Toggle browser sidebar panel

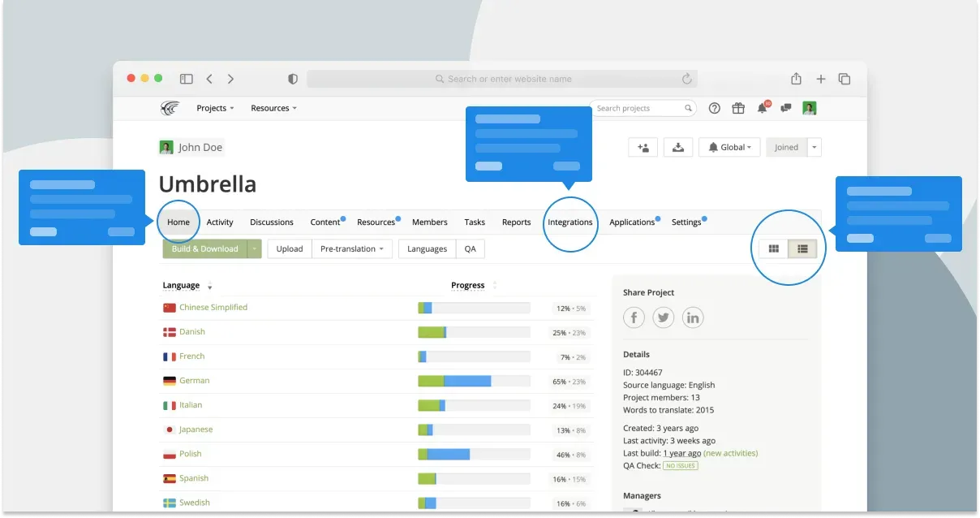[x=186, y=79]
